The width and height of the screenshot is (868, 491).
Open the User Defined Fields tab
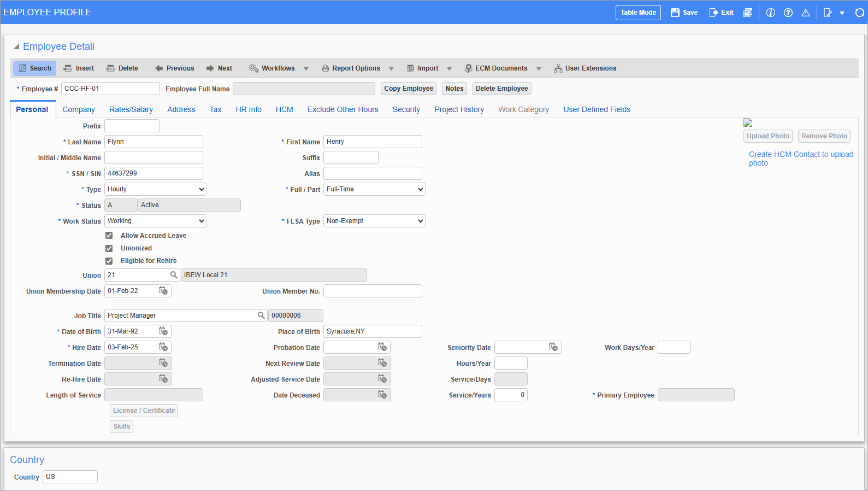(x=597, y=109)
